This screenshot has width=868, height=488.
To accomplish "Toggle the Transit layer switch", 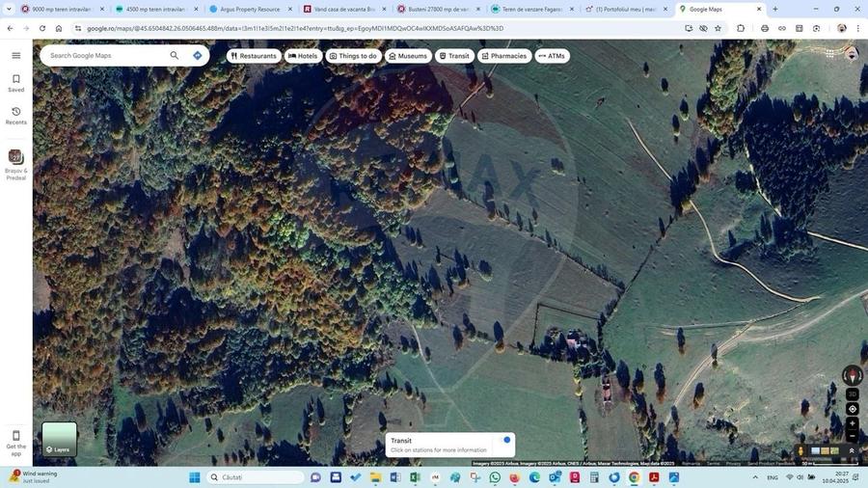I will point(504,441).
